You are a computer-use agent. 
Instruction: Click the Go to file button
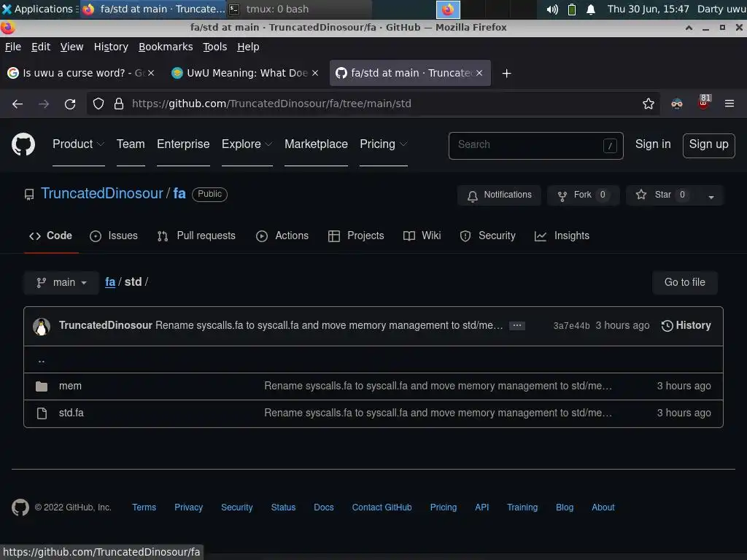(x=684, y=282)
